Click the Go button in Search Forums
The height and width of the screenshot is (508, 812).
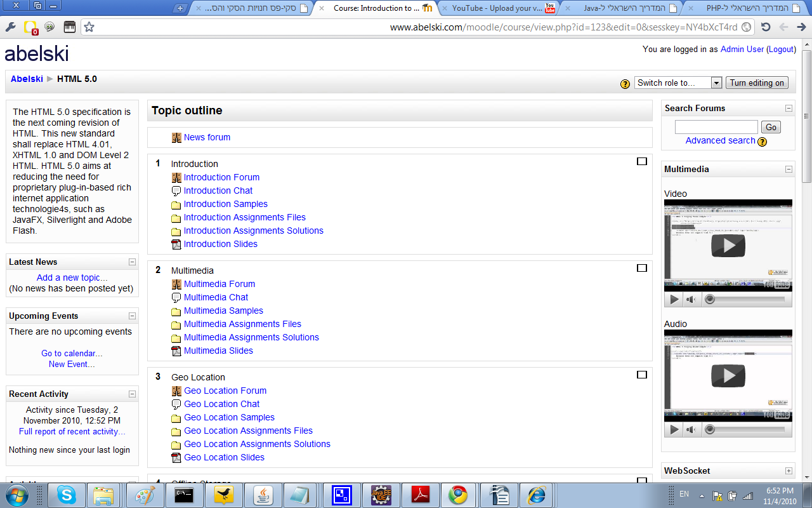tap(771, 127)
